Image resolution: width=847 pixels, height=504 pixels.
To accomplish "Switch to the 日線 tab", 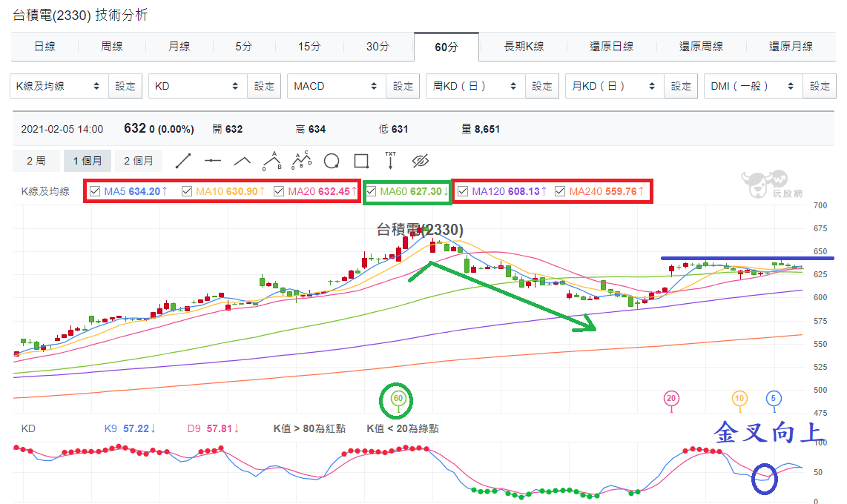I will click(x=45, y=47).
